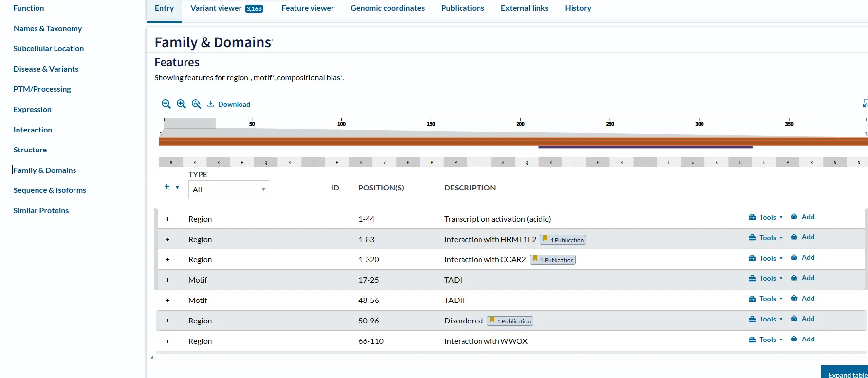Open the Feature viewer tab

coord(308,8)
